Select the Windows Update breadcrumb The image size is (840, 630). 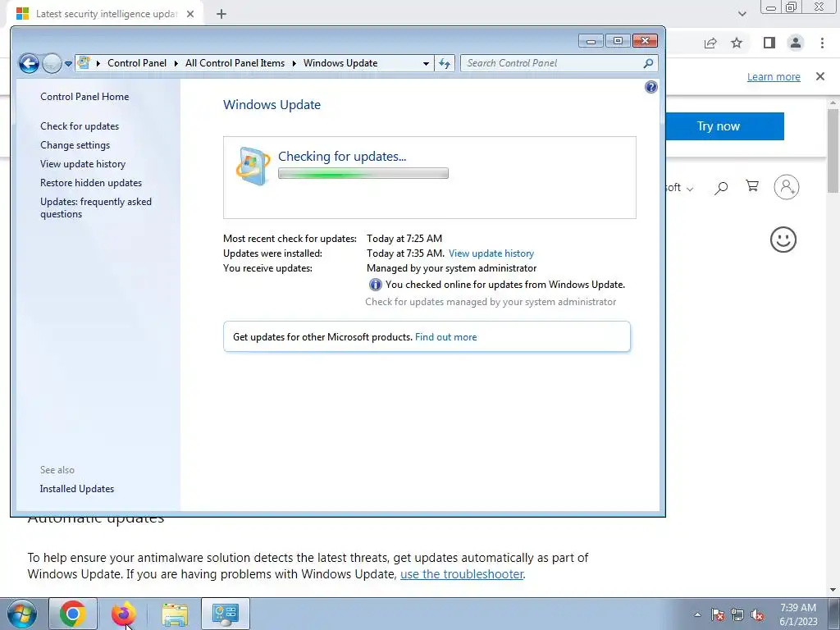(x=340, y=63)
